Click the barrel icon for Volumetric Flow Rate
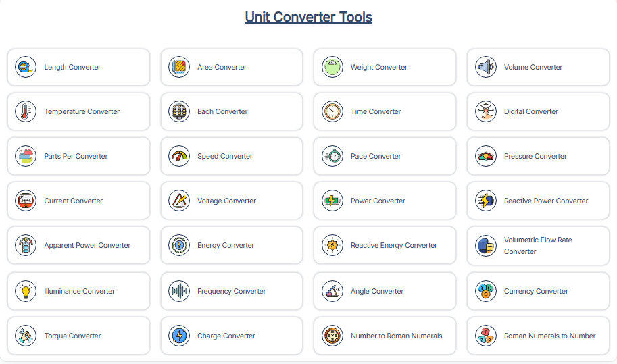Screen dimensions: 617x364 pos(486,246)
